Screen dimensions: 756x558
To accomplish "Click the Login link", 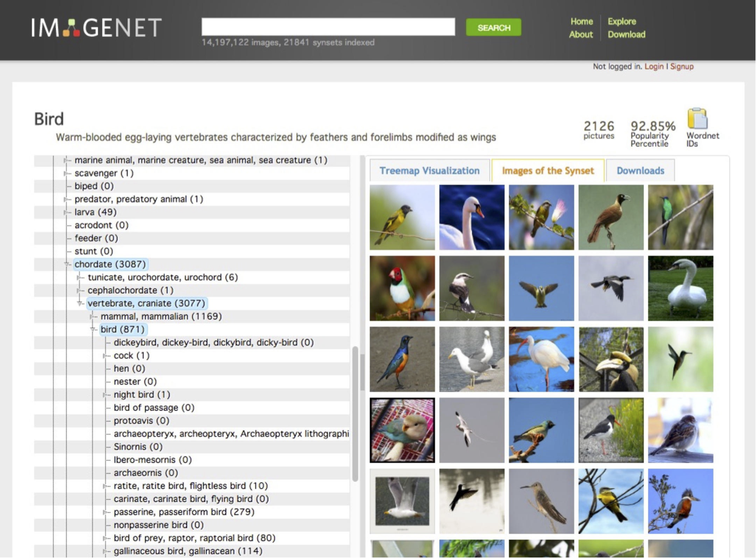I will coord(654,66).
